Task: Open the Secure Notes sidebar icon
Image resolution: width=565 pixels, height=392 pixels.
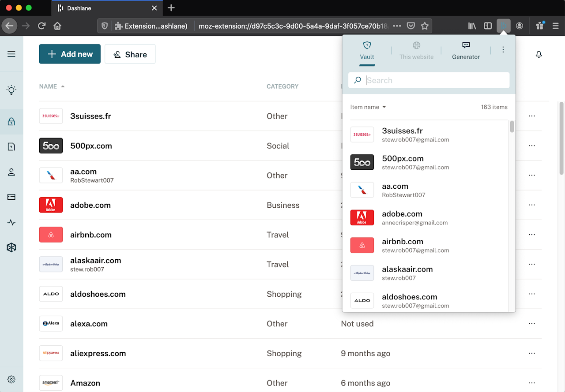Action: point(11,147)
